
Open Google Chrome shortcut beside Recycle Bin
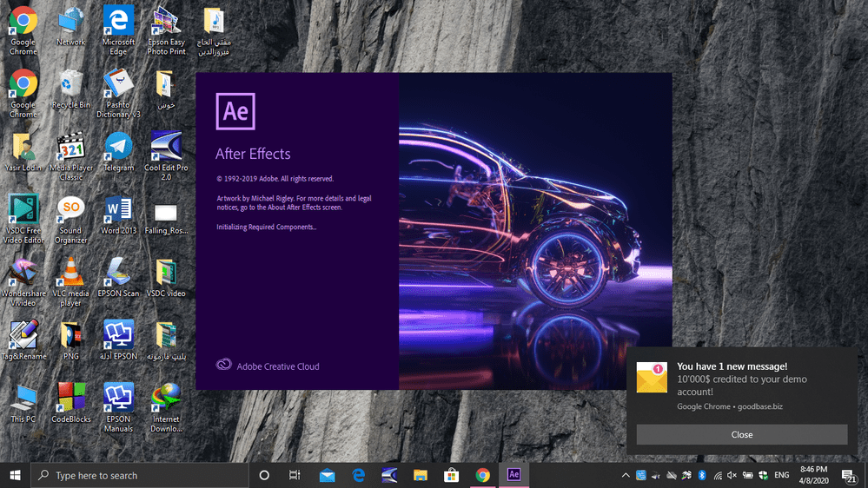23,94
